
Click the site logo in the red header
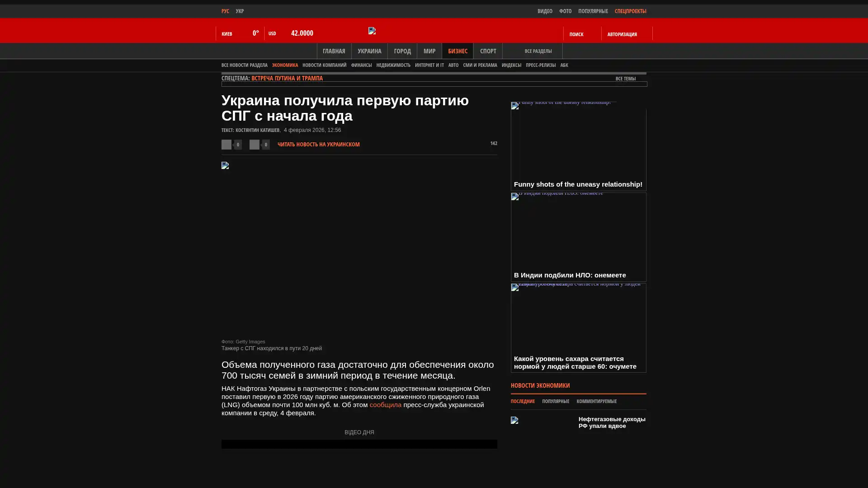[372, 31]
